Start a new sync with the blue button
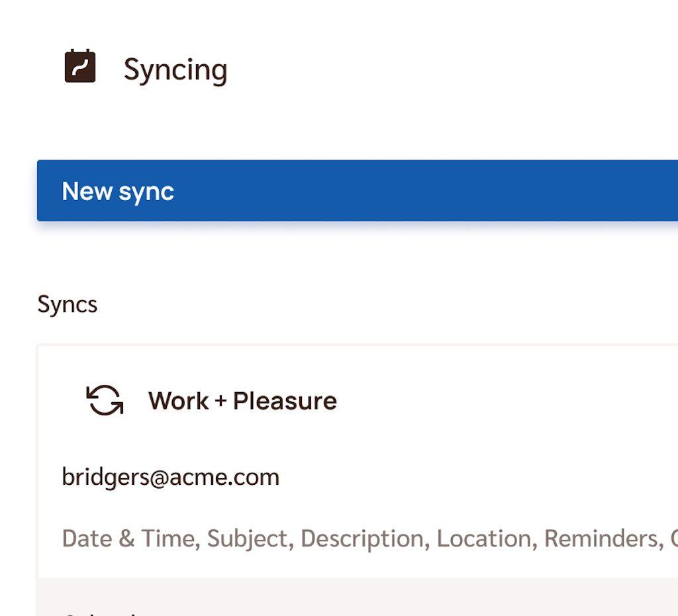The image size is (678, 616). [x=357, y=190]
